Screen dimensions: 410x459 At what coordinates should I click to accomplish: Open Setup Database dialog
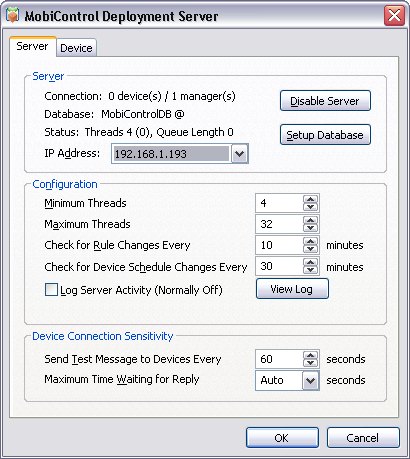(325, 135)
